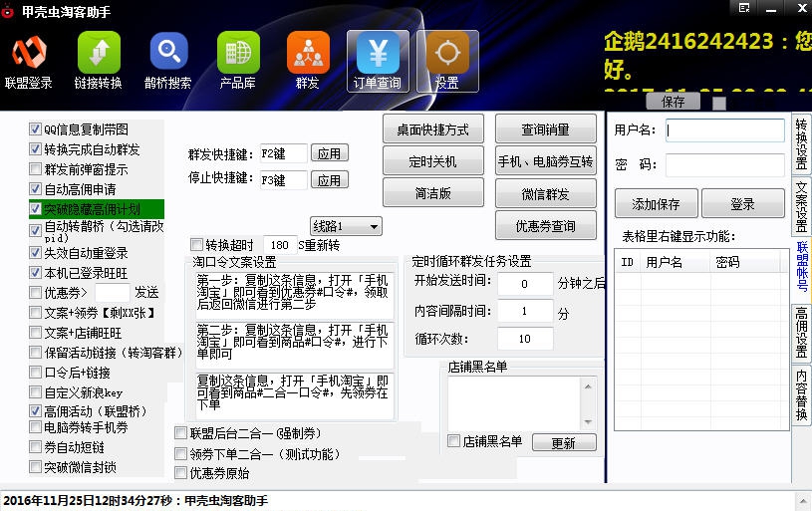Apply the F3键 停止 hotkey

[x=330, y=180]
